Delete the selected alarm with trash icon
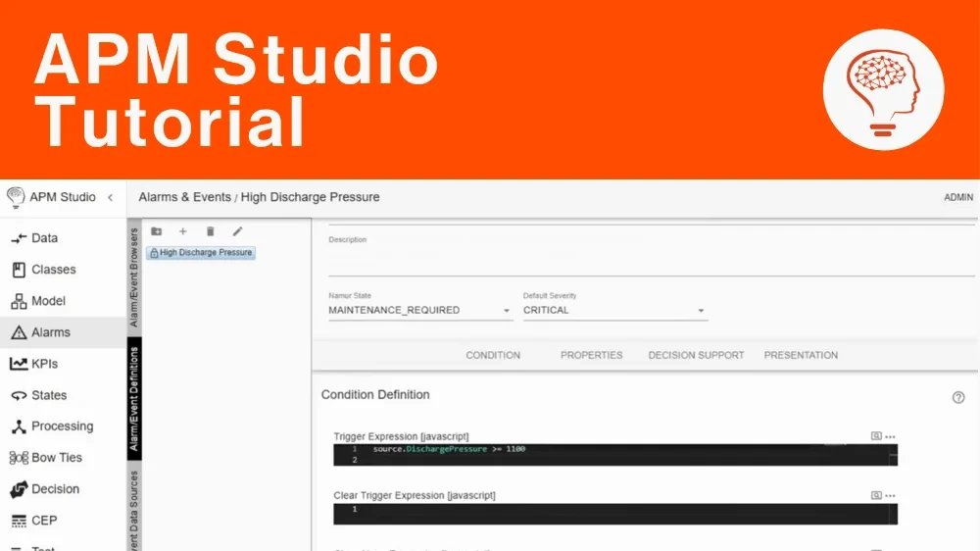980x551 pixels. (210, 231)
